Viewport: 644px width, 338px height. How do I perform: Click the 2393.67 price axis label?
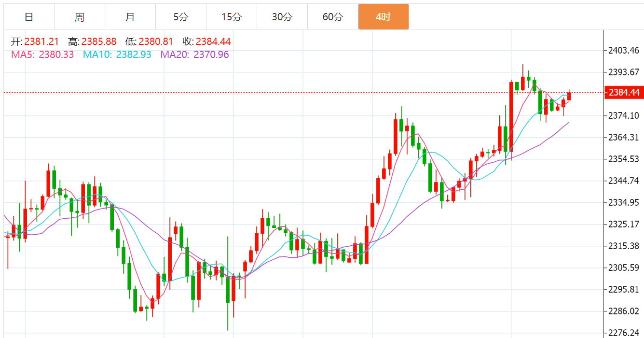coord(624,72)
